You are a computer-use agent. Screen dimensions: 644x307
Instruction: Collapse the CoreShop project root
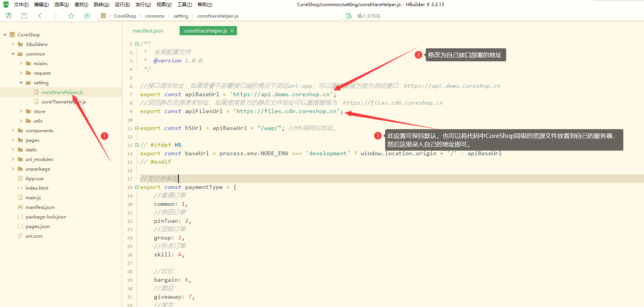(5, 34)
